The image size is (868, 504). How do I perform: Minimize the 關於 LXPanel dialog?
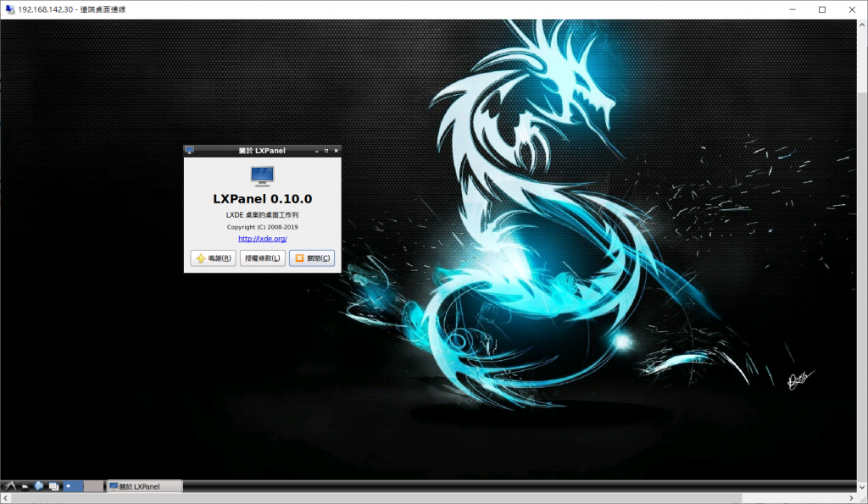317,151
